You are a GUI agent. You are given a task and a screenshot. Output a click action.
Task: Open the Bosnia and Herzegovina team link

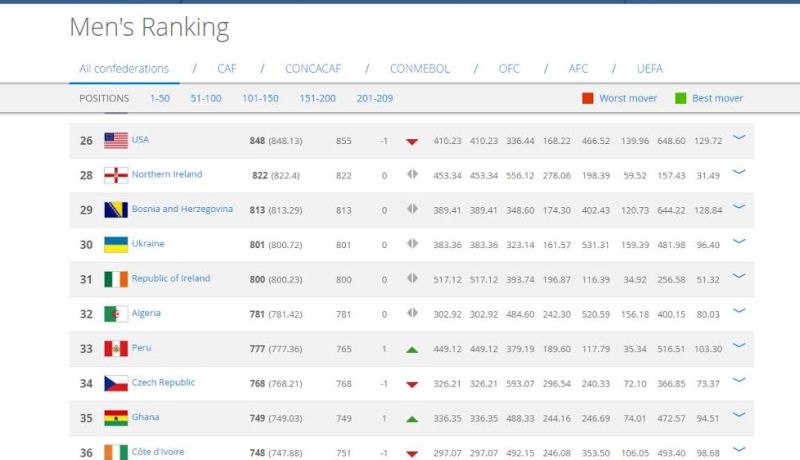click(x=182, y=209)
